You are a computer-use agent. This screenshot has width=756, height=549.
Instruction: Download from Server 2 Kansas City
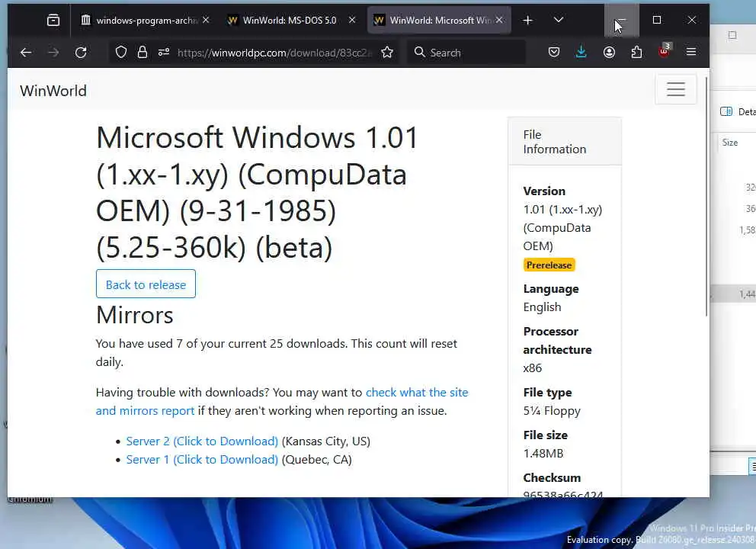[202, 441]
